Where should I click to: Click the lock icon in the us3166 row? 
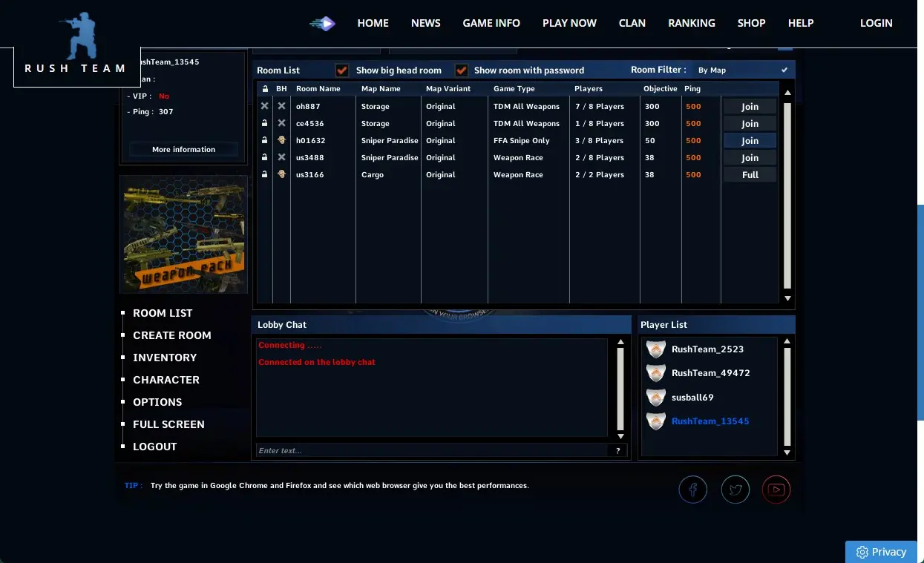point(264,174)
